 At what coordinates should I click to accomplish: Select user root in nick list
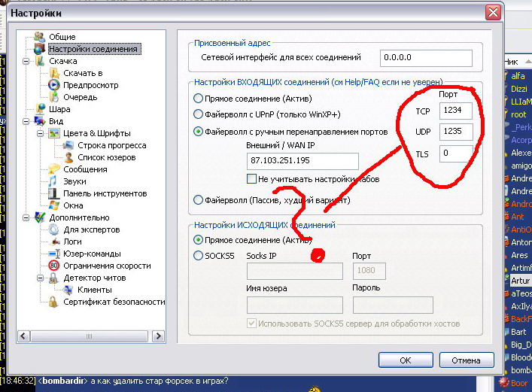[x=518, y=114]
